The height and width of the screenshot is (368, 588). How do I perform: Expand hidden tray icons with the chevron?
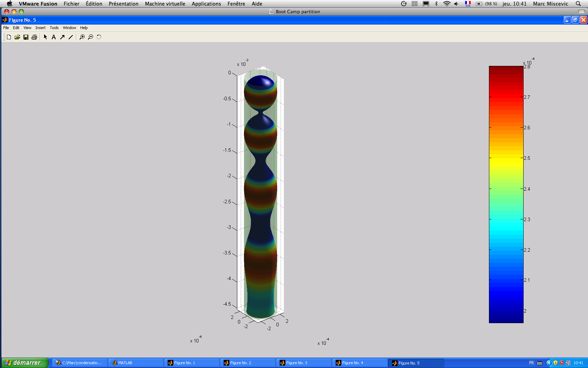[549, 363]
